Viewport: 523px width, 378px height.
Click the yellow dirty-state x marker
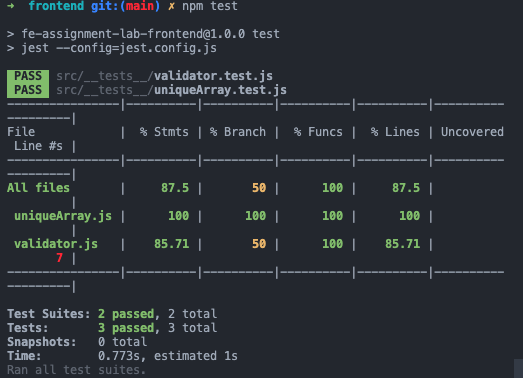click(171, 6)
